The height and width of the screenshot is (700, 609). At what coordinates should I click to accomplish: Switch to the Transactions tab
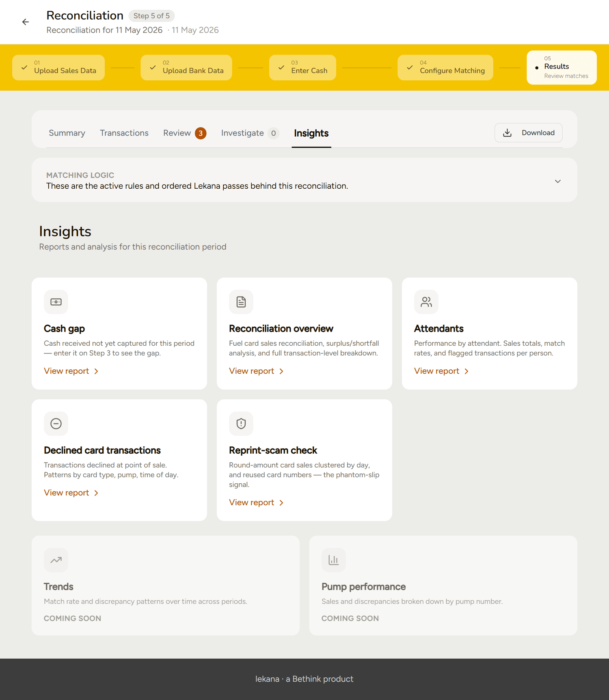tap(124, 133)
